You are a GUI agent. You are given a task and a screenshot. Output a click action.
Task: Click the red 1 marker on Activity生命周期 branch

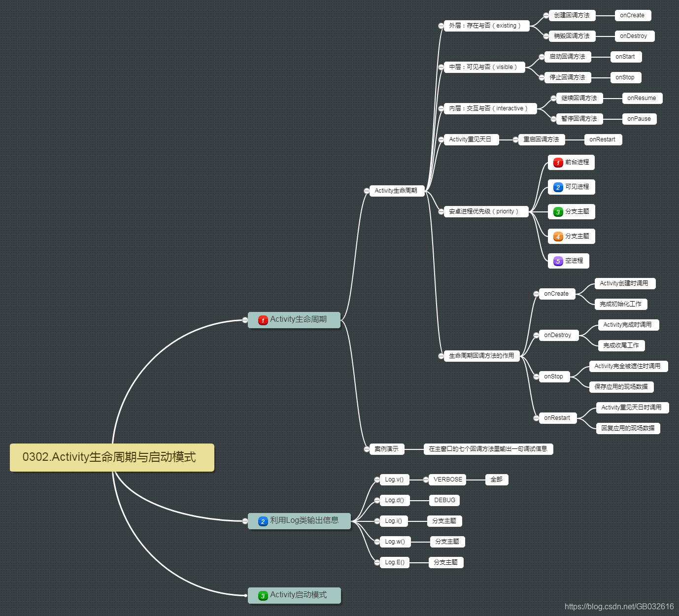[x=263, y=320]
